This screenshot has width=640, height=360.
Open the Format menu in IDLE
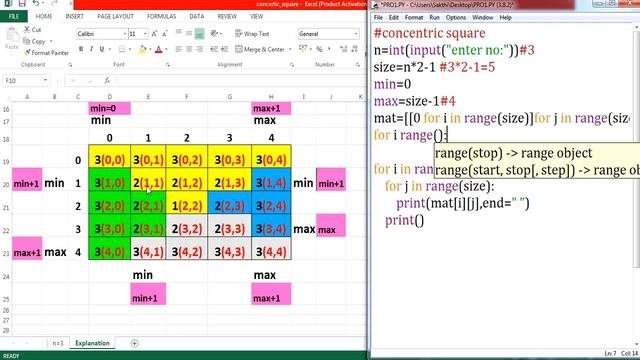point(414,18)
